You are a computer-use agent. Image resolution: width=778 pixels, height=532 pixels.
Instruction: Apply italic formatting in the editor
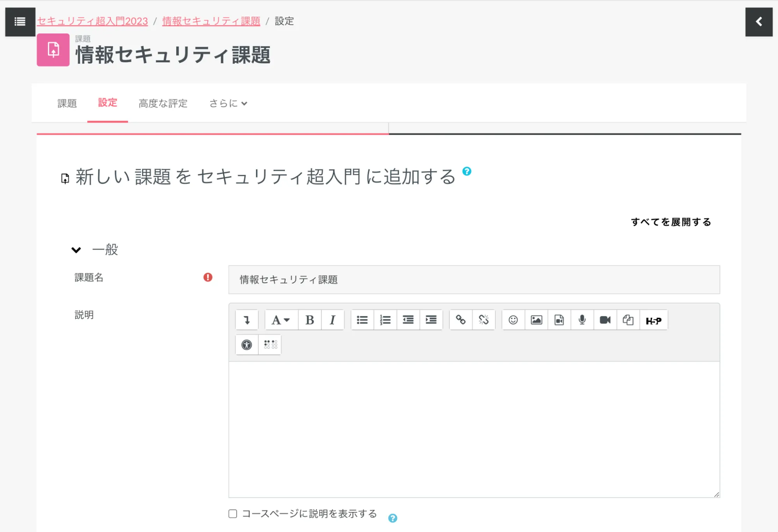tap(332, 320)
